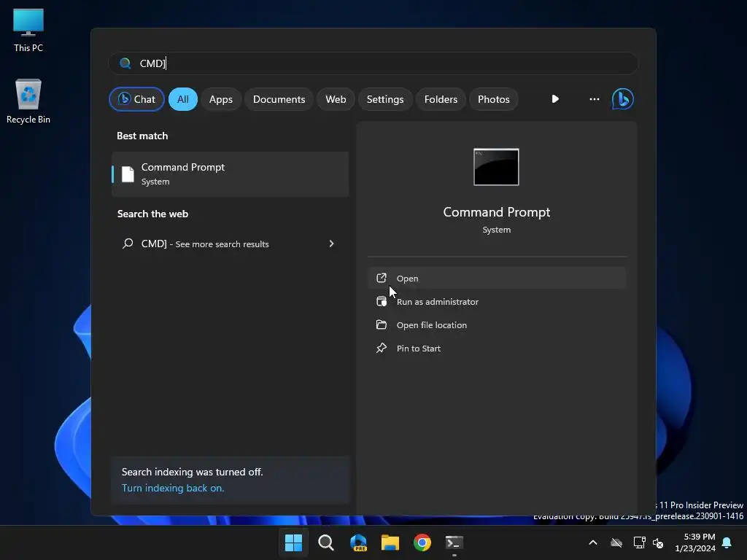747x560 pixels.
Task: Click inside the search box with CMD]
Action: point(373,63)
